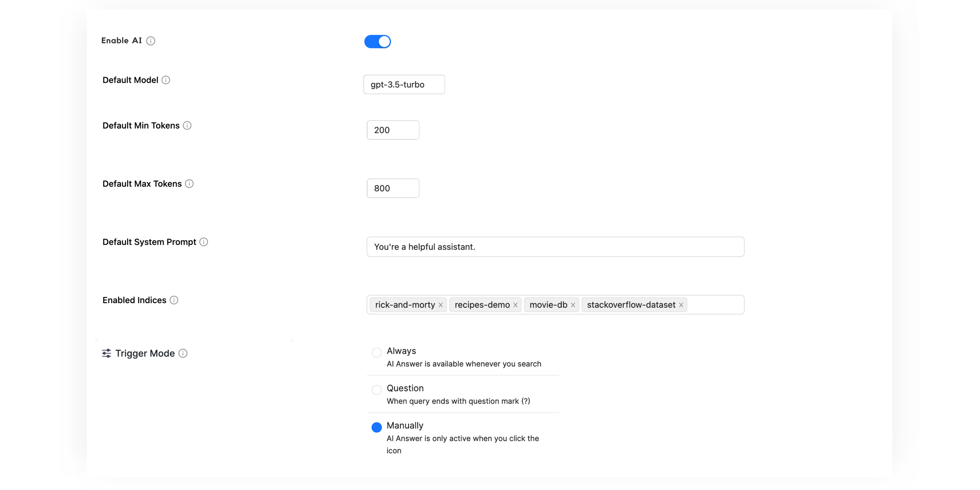Edit the Default System Prompt field
This screenshot has width=980, height=490.
click(x=556, y=247)
